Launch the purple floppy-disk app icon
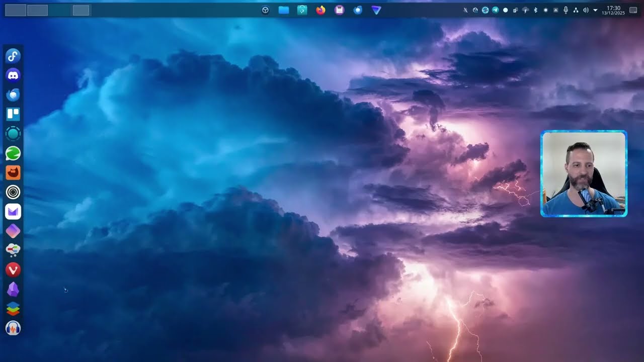 [339, 10]
